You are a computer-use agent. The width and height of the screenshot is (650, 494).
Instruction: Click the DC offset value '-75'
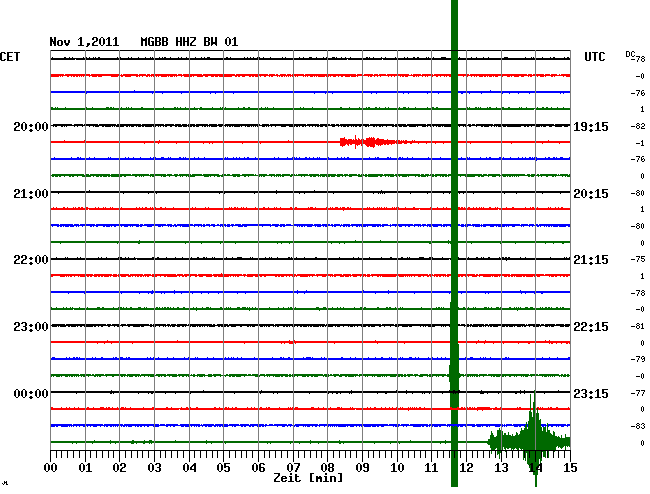638,259
